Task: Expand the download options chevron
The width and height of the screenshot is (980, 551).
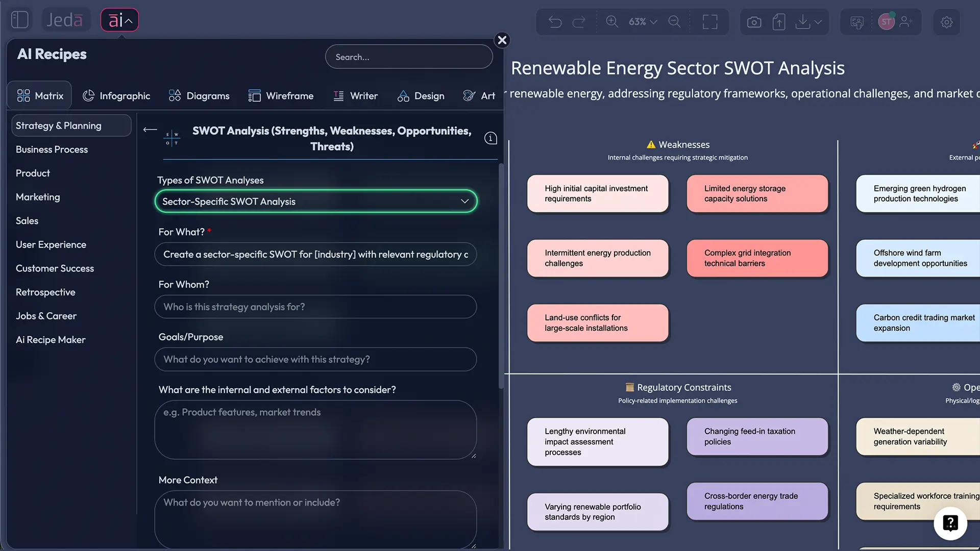Action: tap(818, 22)
